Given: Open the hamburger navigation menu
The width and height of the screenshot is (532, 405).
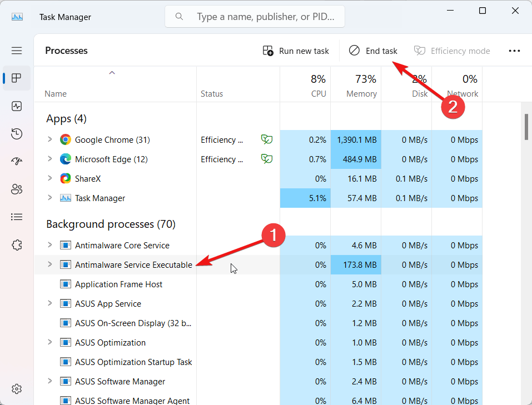Looking at the screenshot, I should tap(17, 51).
